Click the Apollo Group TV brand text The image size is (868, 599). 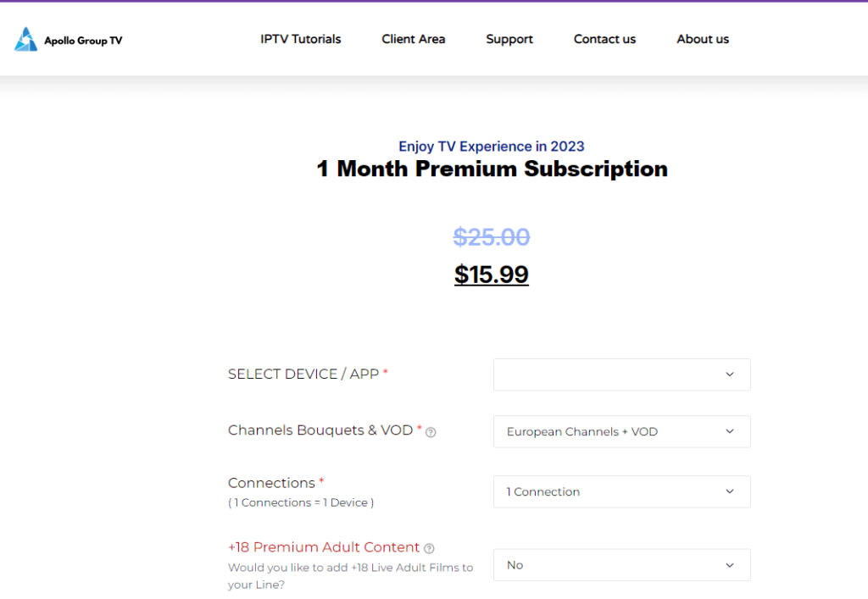[x=83, y=40]
